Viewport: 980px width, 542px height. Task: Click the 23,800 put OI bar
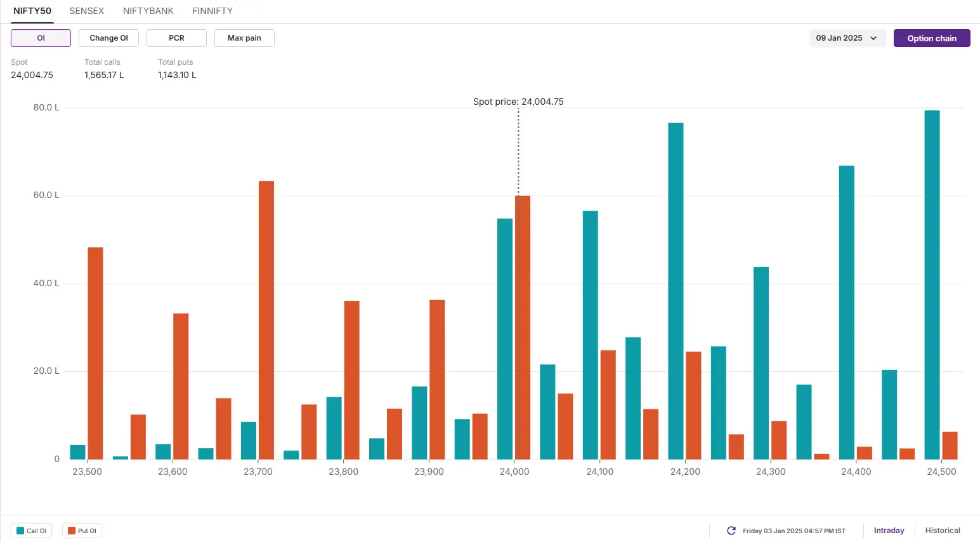coord(351,380)
